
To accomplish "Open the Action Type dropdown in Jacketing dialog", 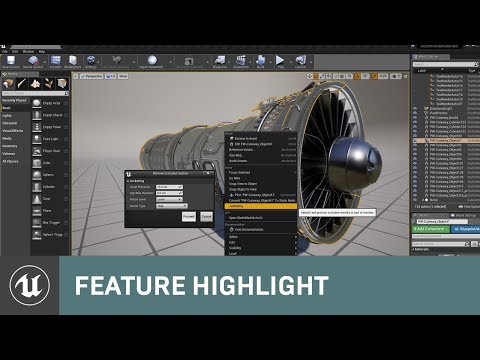I will (172, 206).
